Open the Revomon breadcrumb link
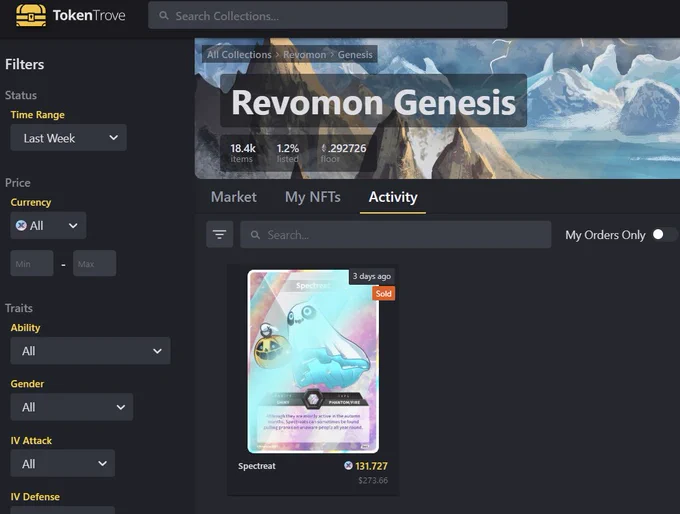This screenshot has height=514, width=680. [x=304, y=55]
